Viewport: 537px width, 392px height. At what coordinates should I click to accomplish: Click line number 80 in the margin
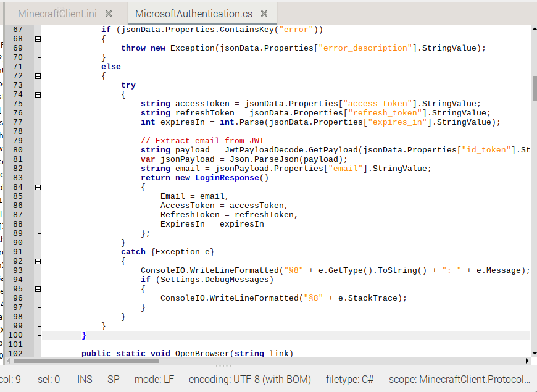click(x=17, y=149)
